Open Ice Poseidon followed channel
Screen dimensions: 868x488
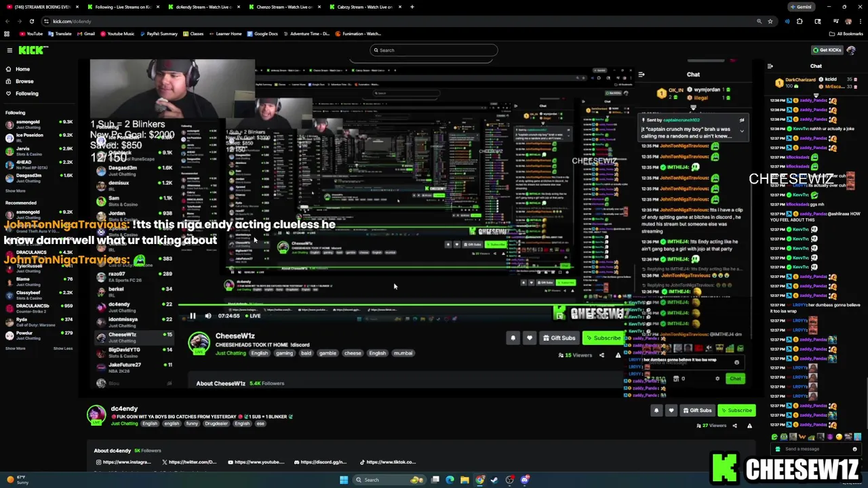(39, 138)
